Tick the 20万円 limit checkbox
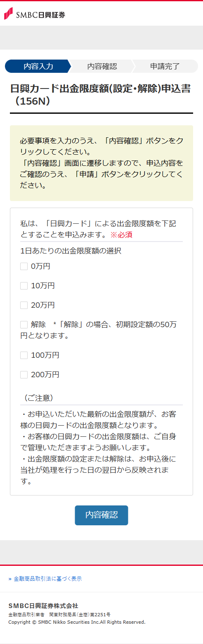The width and height of the screenshot is (203, 644). 24,305
